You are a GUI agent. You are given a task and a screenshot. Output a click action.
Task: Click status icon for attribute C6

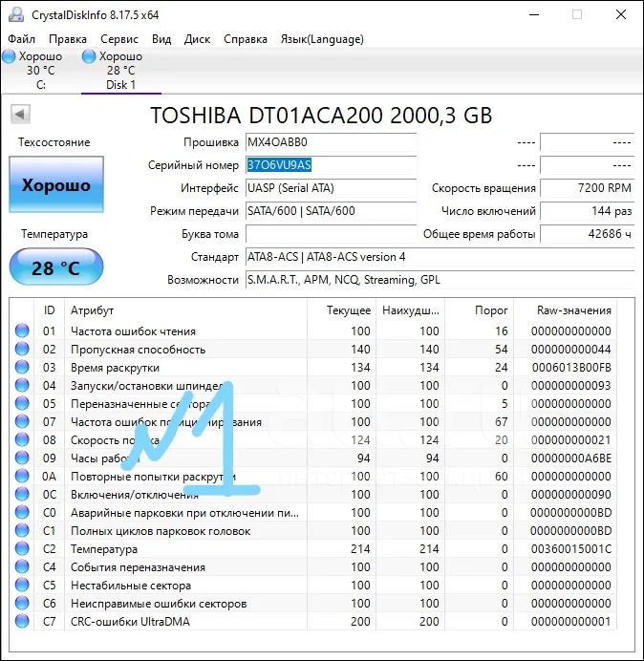[22, 603]
